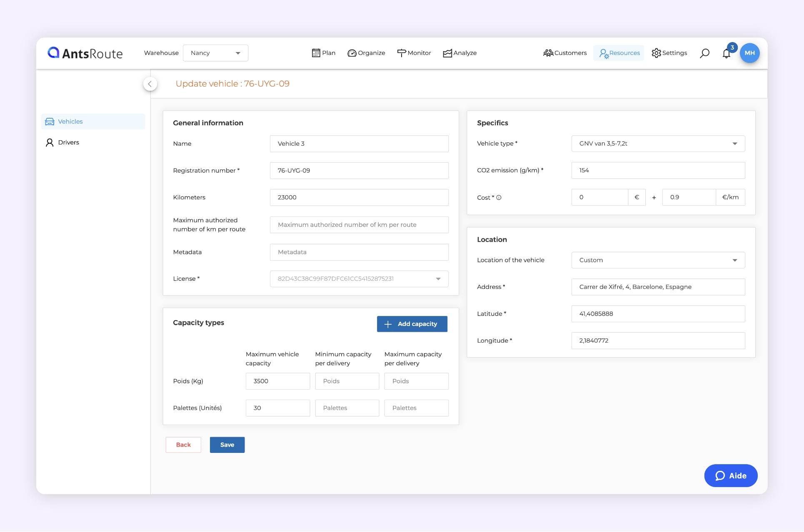Open Settings gear in top bar

point(669,53)
